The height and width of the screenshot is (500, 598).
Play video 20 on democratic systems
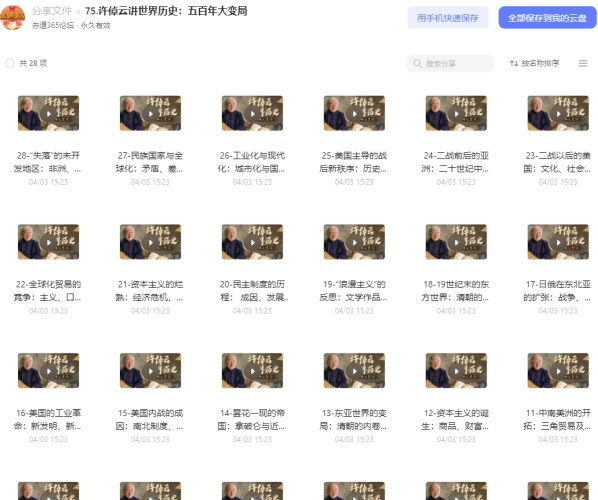[x=252, y=242]
